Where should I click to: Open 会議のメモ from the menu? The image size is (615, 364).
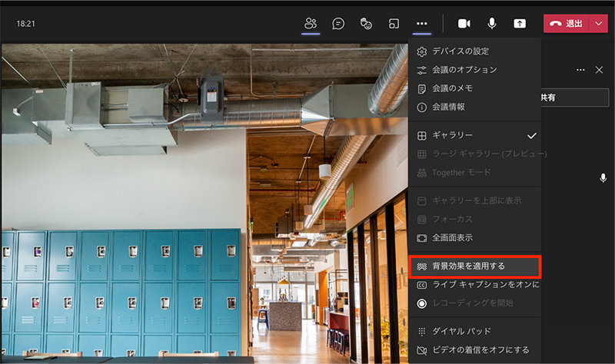click(474, 88)
